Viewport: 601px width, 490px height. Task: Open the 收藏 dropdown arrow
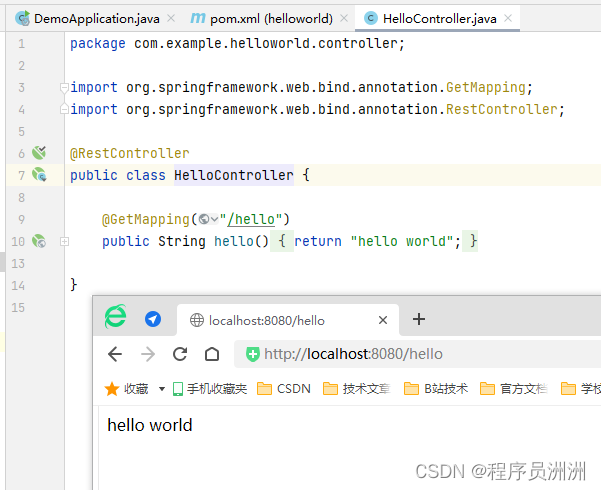pyautogui.click(x=162, y=389)
